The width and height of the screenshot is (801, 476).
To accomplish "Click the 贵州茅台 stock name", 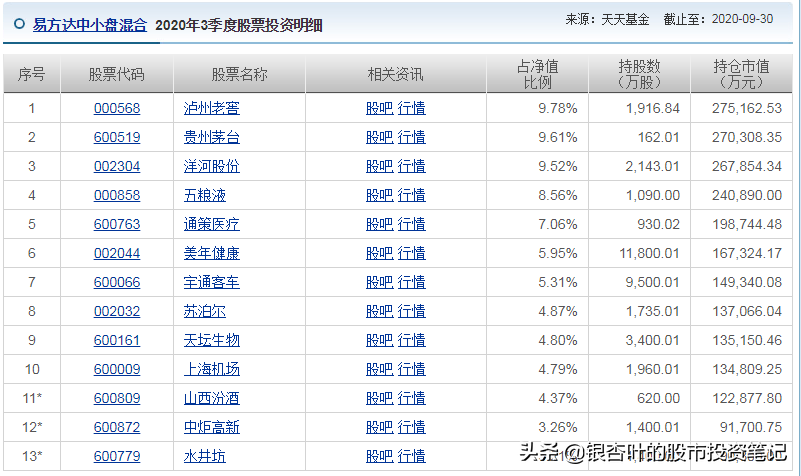I will (x=211, y=137).
